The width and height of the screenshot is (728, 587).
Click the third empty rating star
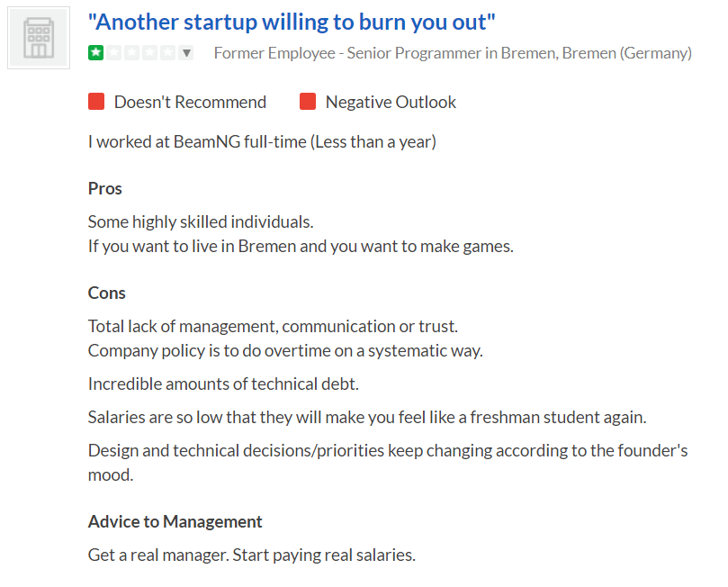pyautogui.click(x=132, y=52)
